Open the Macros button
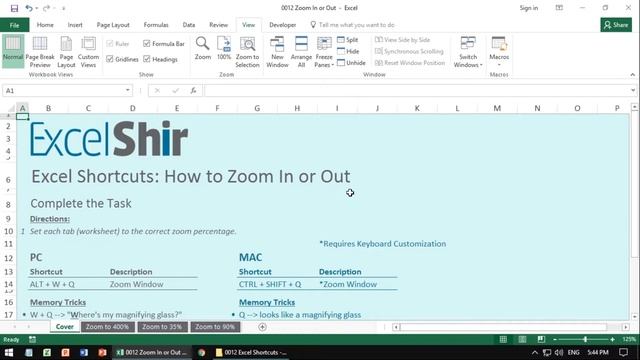 499,51
